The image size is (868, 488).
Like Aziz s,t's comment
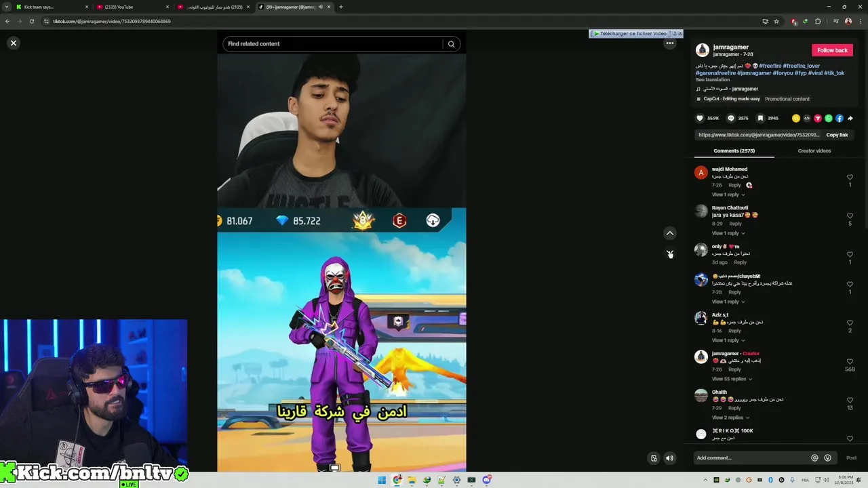(x=850, y=323)
